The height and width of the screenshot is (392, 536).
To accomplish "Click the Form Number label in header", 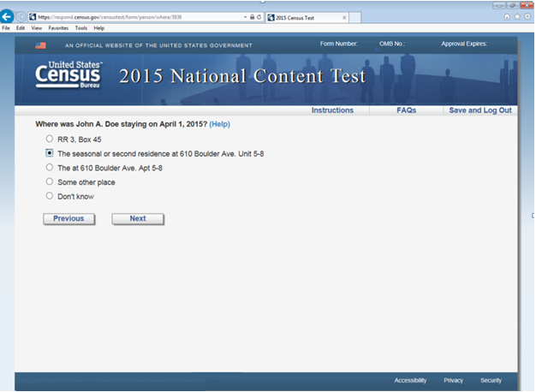I will tap(339, 44).
